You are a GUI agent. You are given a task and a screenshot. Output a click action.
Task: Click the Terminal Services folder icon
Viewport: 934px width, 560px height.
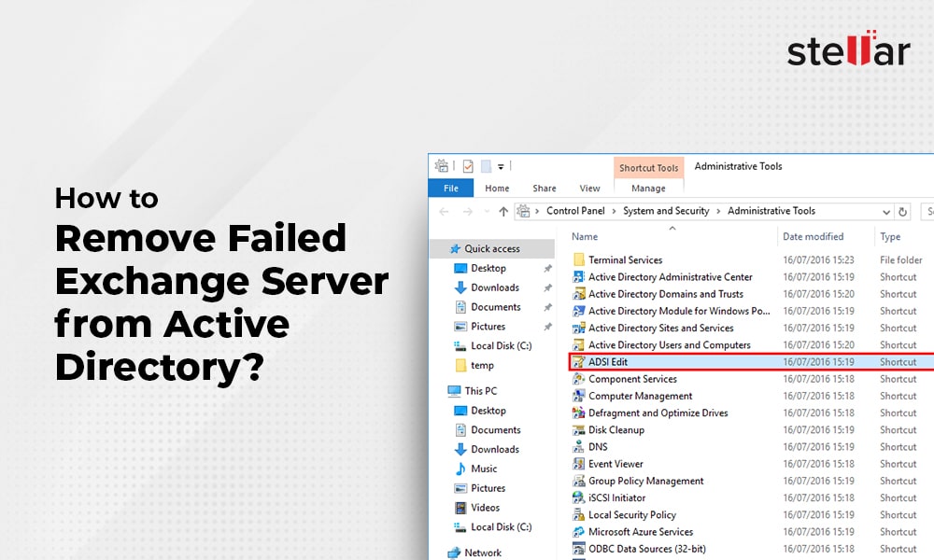tap(578, 260)
